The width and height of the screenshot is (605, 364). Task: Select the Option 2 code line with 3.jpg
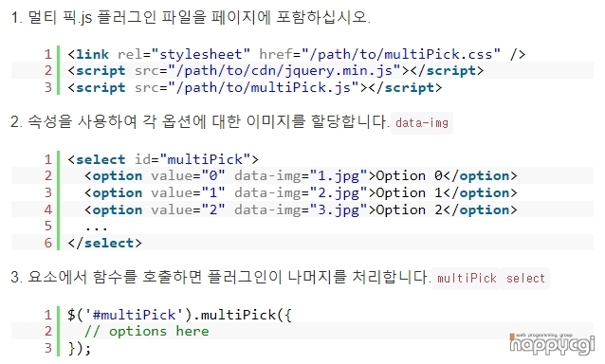301,209
